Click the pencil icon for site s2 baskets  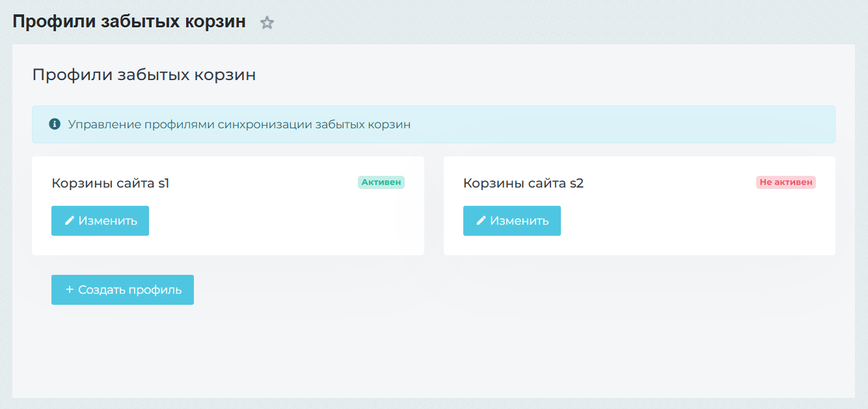pos(481,221)
